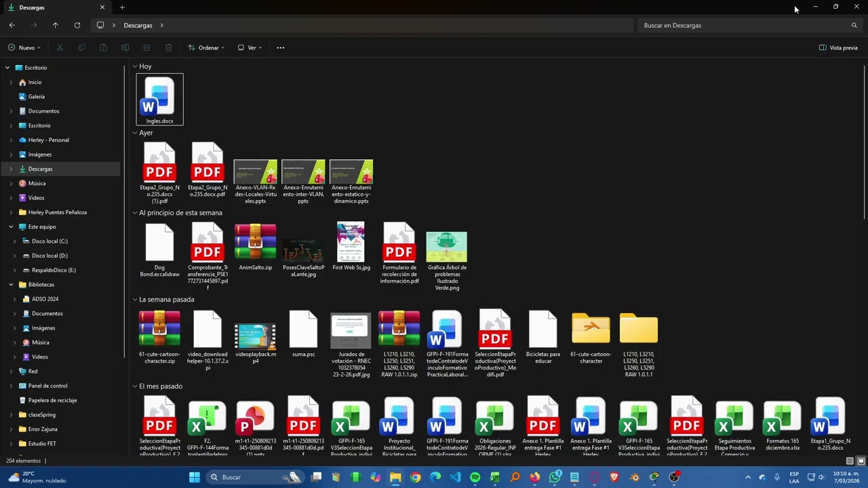Click the Windows Start button
The image size is (868, 488).
coord(195,477)
